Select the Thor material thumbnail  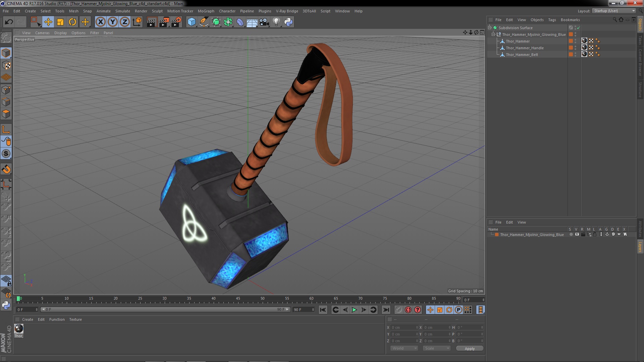(19, 328)
